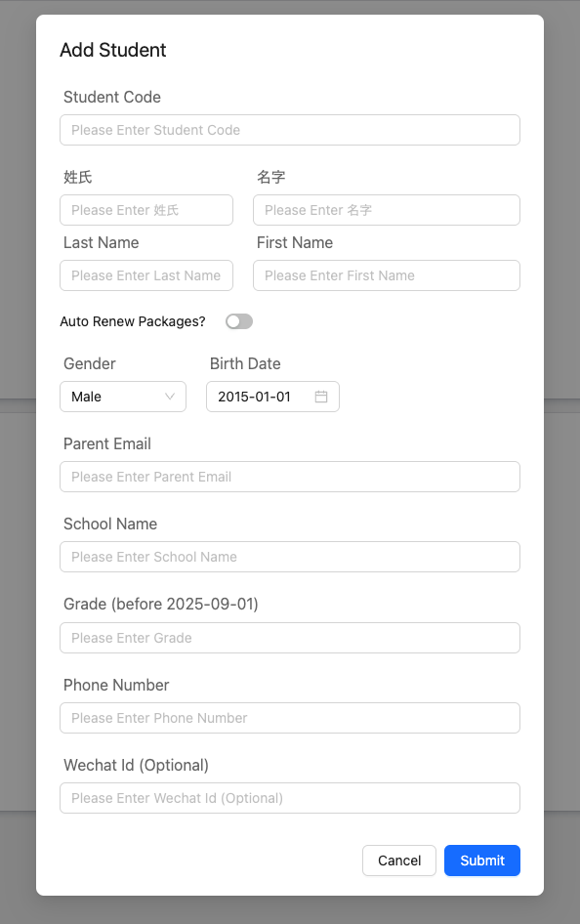The height and width of the screenshot is (924, 580).
Task: Select the First Name text box
Action: (387, 275)
